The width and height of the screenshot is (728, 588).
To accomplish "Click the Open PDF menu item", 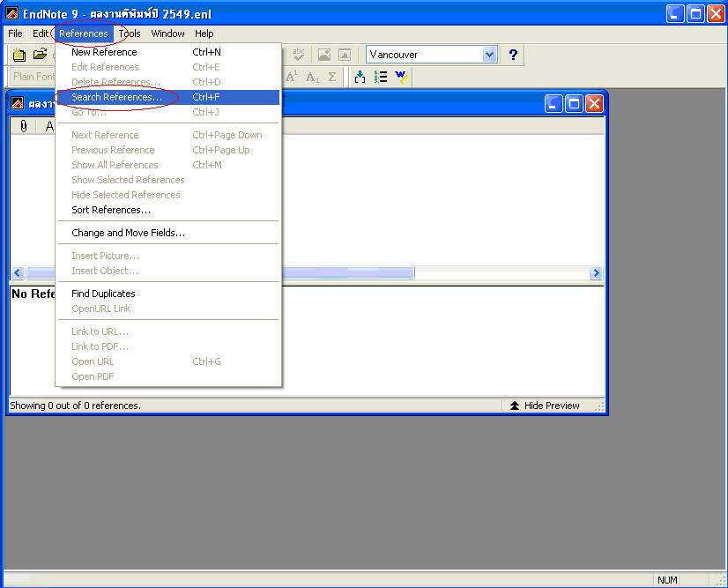I will [168, 376].
